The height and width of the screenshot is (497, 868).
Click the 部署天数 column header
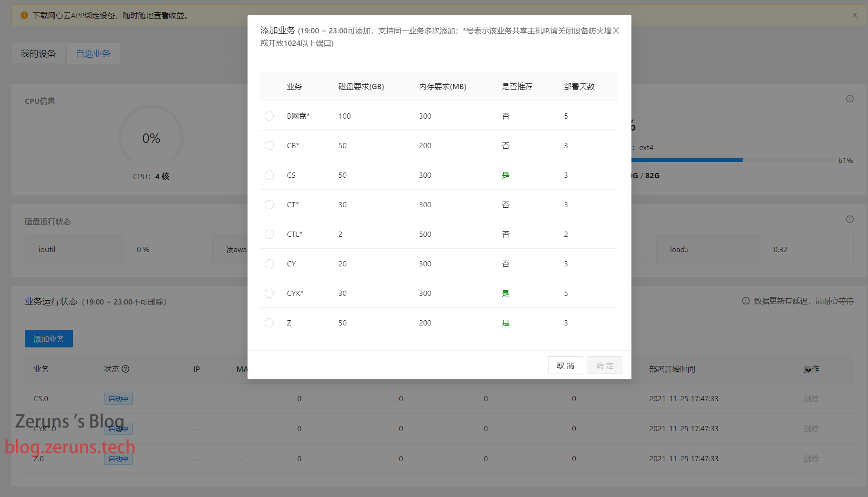pos(579,86)
